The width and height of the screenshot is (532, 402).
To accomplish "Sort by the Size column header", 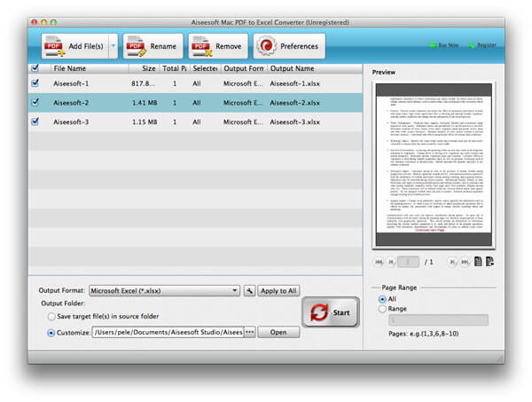I will click(144, 68).
